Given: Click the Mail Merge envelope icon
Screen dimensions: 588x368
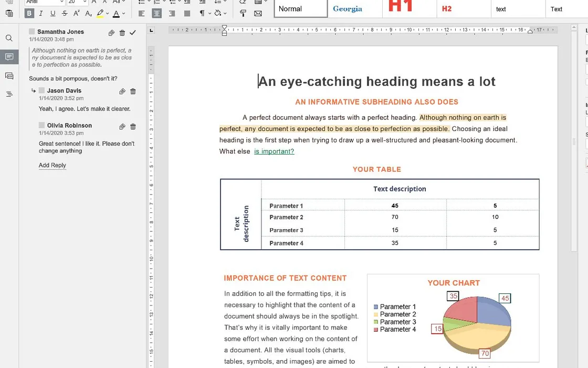Looking at the screenshot, I should click(258, 14).
